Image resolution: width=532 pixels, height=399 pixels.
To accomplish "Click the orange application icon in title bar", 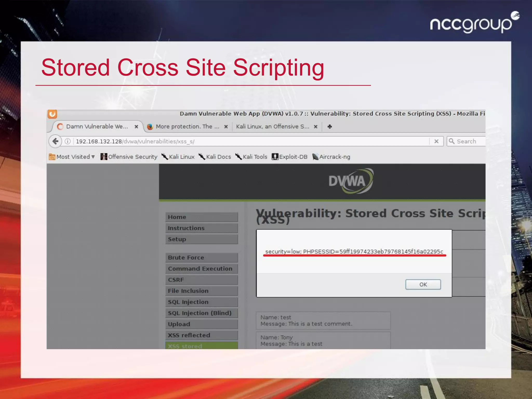I will pyautogui.click(x=52, y=114).
